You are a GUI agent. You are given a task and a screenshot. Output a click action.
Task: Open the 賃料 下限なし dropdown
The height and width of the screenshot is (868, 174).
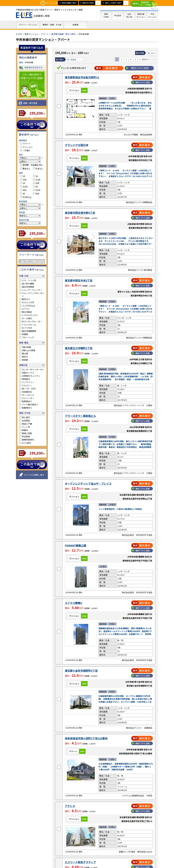click(30, 158)
